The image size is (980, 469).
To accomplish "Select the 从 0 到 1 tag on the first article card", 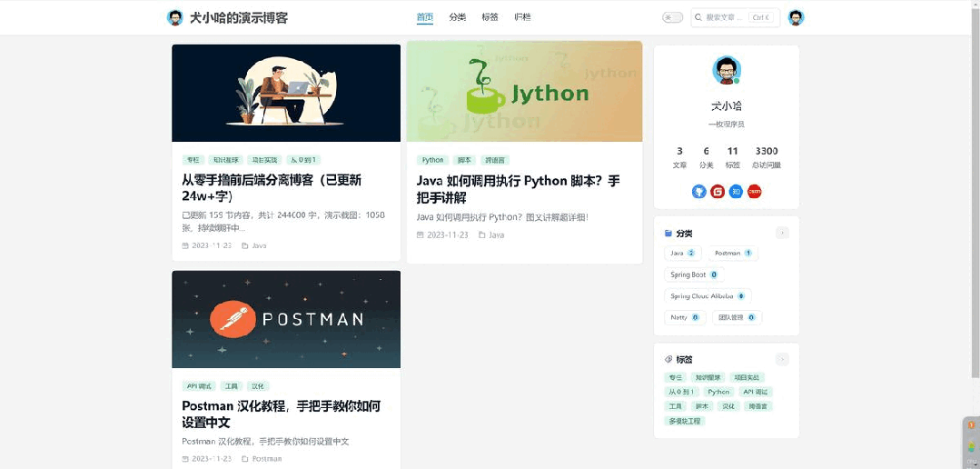I will click(x=303, y=160).
